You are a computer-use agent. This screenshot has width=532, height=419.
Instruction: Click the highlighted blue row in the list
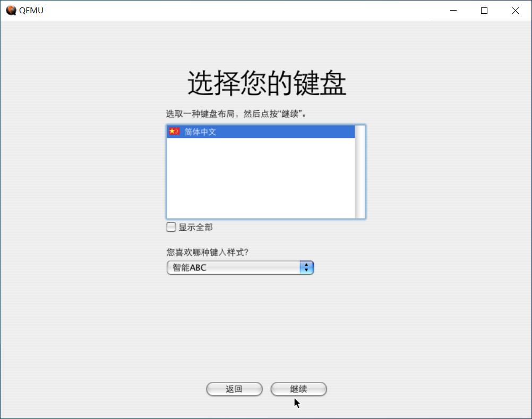(239, 132)
